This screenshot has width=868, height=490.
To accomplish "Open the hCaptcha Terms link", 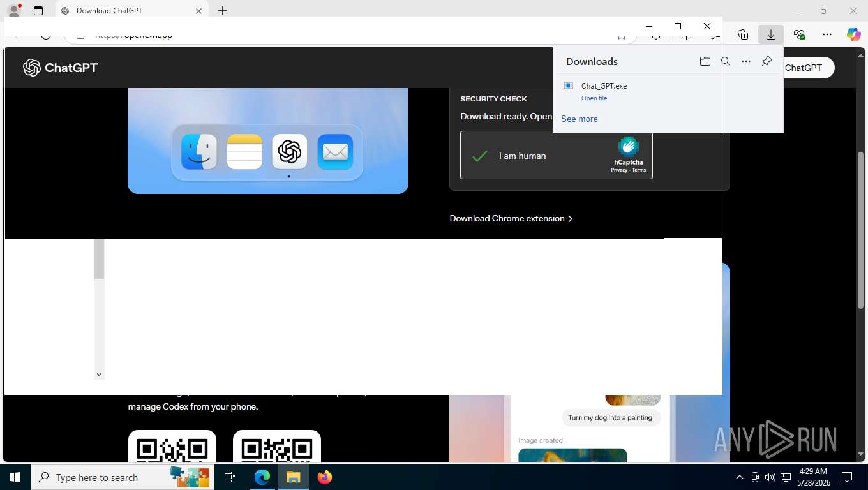I will click(x=639, y=170).
